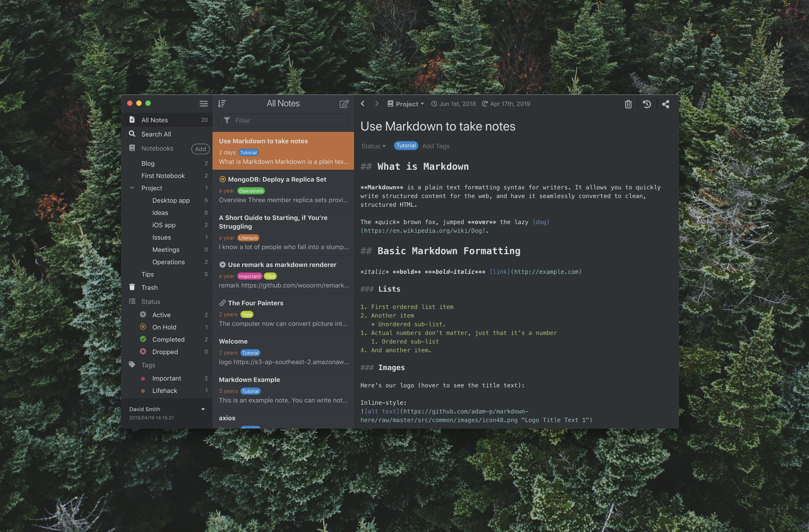
Task: Click the Tutorial tag on current note
Action: pyautogui.click(x=406, y=146)
